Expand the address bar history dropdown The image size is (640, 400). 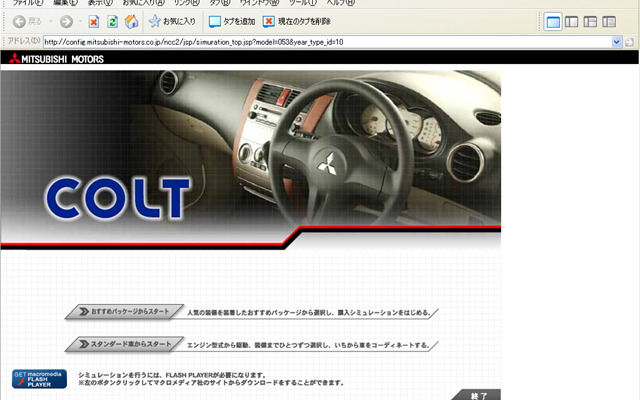point(616,42)
